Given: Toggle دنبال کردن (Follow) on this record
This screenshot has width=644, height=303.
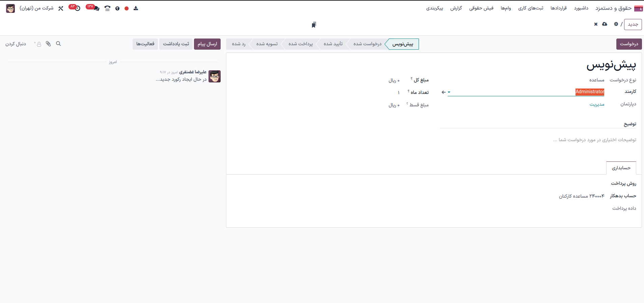Looking at the screenshot, I should (x=16, y=44).
